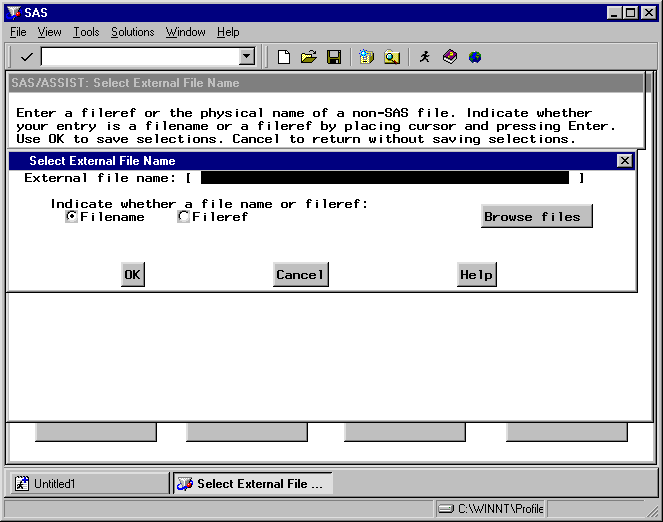Select the Filename radio button
Screen dimensions: 663x522
click(72, 217)
